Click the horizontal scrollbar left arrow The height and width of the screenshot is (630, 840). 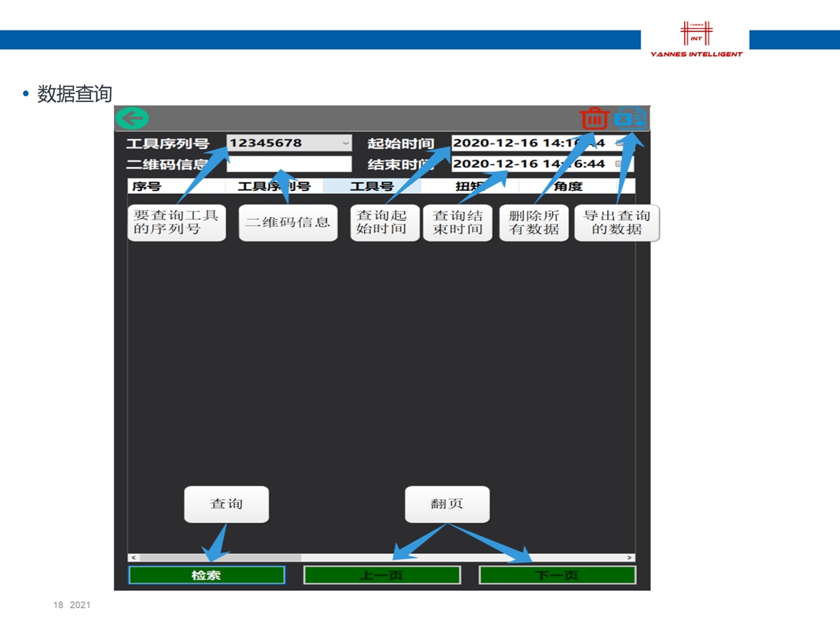134,557
